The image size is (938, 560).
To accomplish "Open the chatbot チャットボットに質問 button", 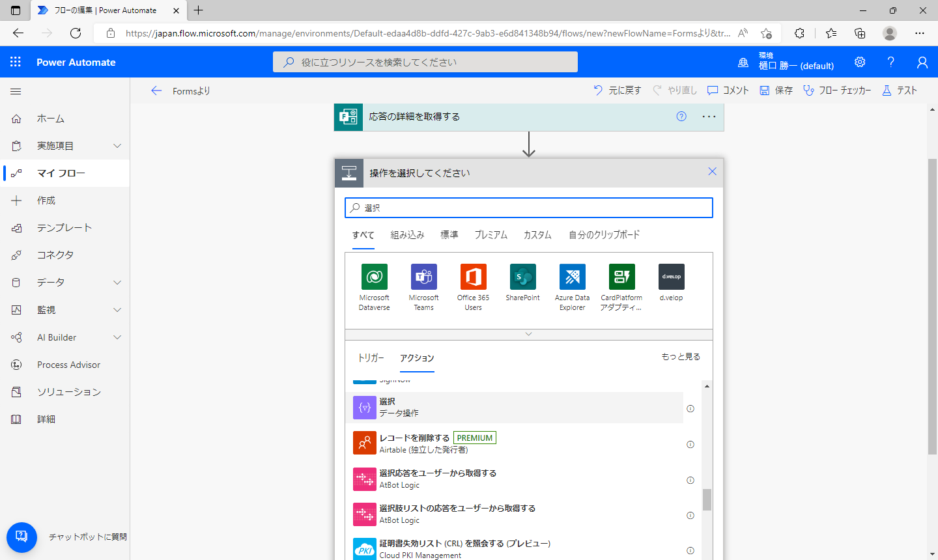I will coord(21,537).
